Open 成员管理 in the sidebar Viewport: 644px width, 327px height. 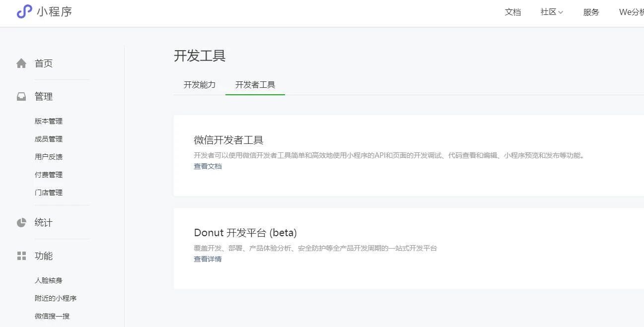point(49,139)
